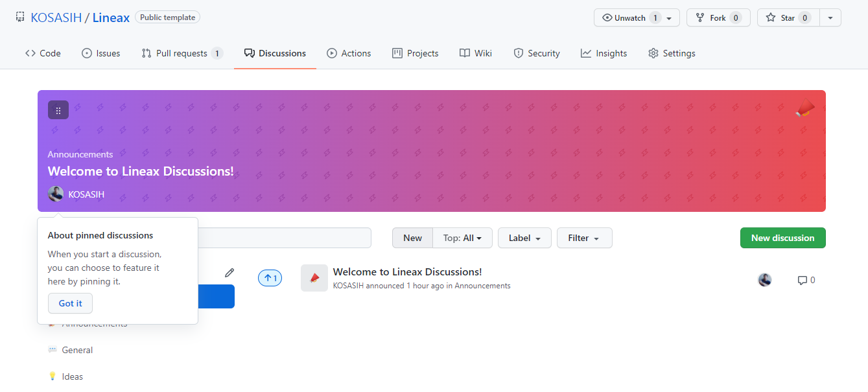The height and width of the screenshot is (392, 868).
Task: Open the Star lists dropdown arrow
Action: (830, 17)
